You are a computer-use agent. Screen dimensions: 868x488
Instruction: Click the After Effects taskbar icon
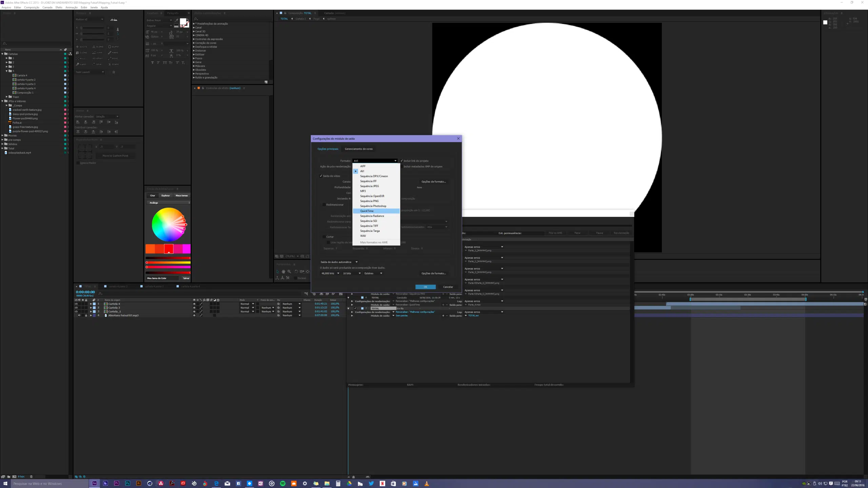coord(94,484)
